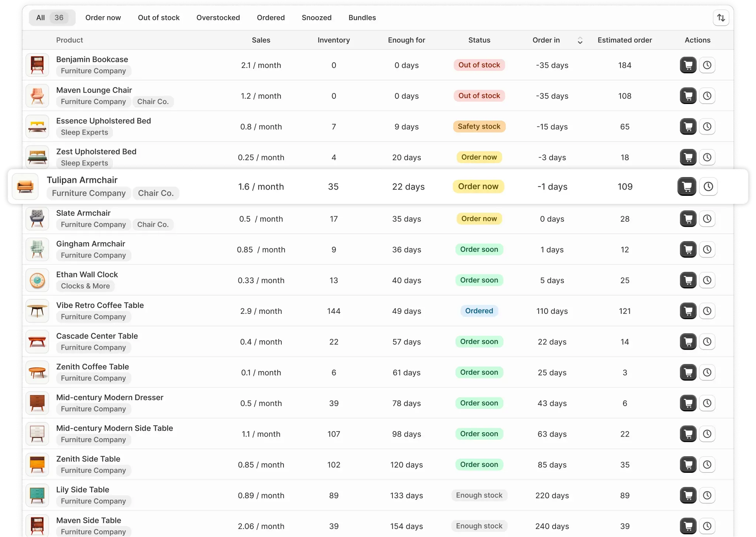Click the reorder cart icon for Tulipan Armchair
Viewport: 756px width, 537px height.
(687, 186)
